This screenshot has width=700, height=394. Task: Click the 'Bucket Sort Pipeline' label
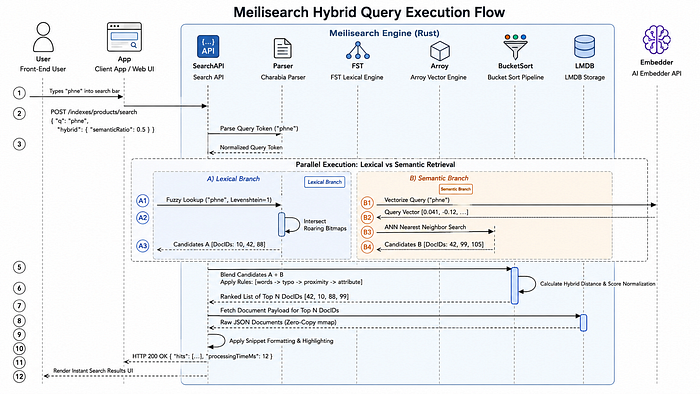pos(516,77)
